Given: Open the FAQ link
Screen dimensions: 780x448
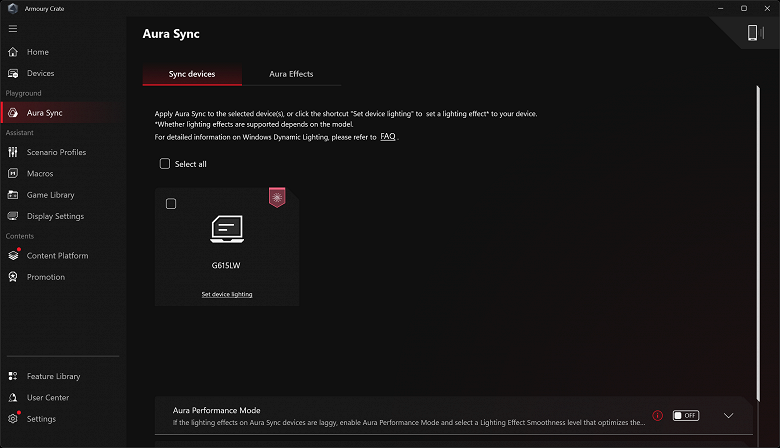Looking at the screenshot, I should pos(388,136).
